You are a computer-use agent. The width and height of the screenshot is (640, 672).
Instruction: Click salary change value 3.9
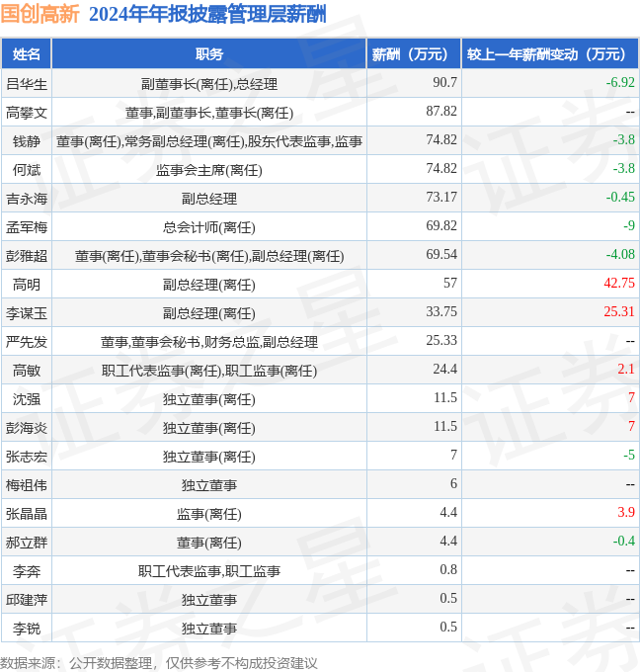(x=626, y=512)
